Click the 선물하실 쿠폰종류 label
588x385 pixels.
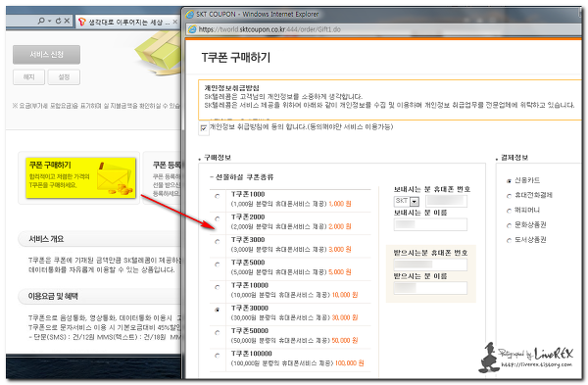click(244, 177)
